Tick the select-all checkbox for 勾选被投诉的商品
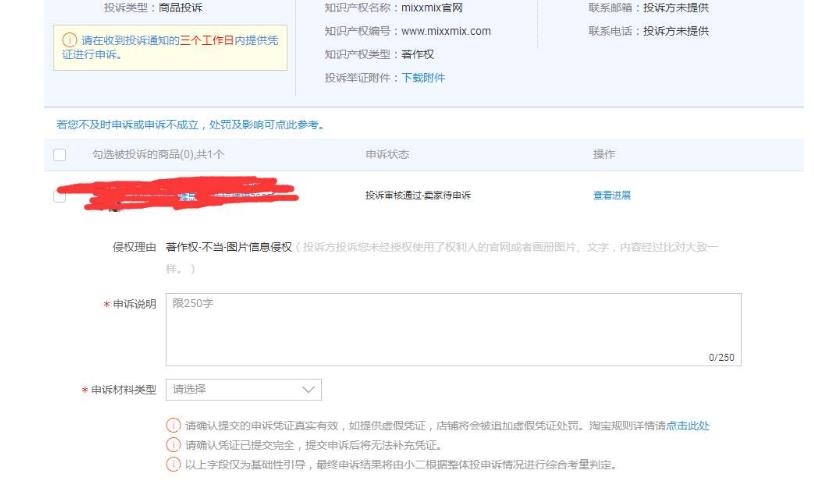 [59, 155]
